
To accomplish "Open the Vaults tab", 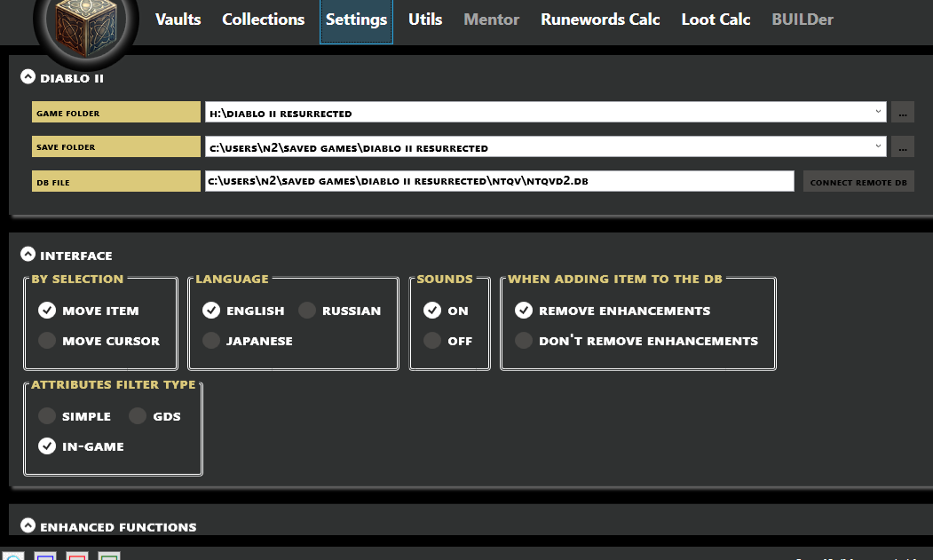I will [x=178, y=20].
